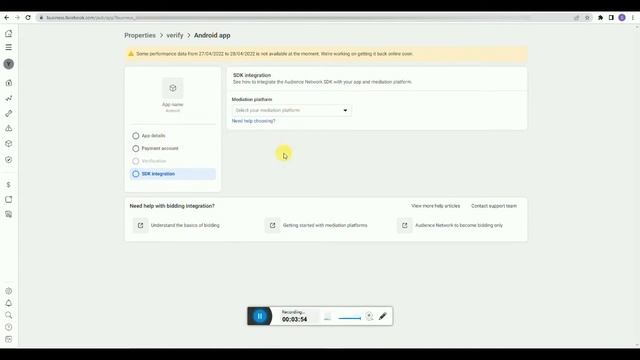The width and height of the screenshot is (640, 360).
Task: Open Understand the basics of bidding article
Action: 185,225
